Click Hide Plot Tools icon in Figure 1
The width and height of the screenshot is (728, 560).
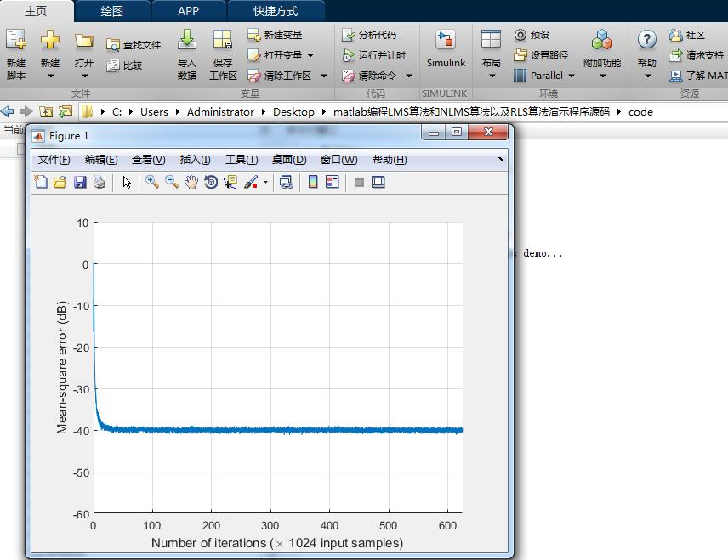tap(359, 183)
